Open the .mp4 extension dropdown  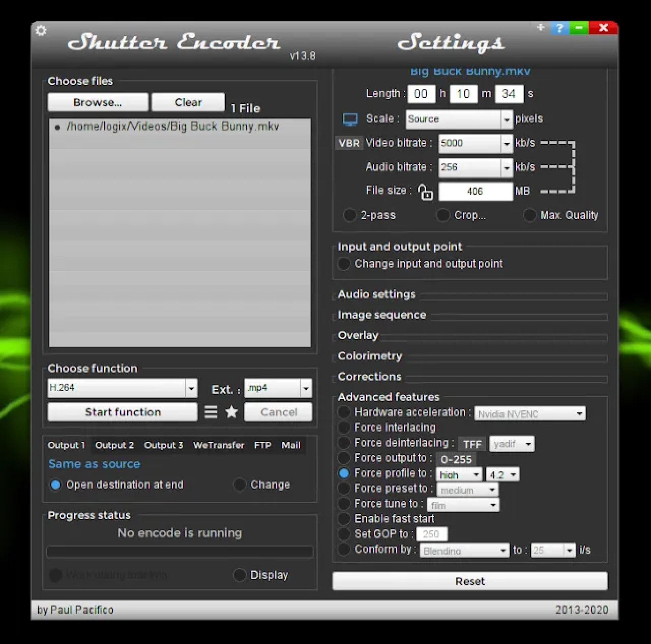coord(306,388)
